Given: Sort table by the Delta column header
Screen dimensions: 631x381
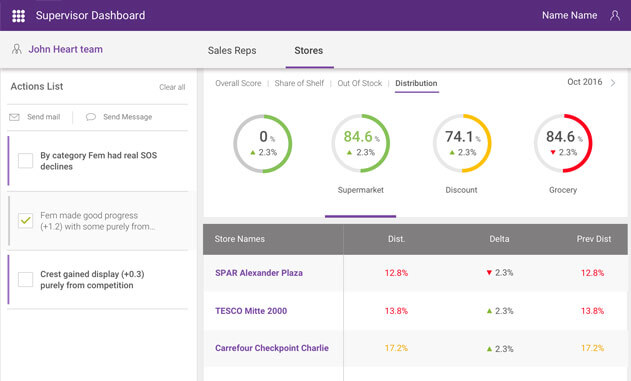Looking at the screenshot, I should 499,239.
